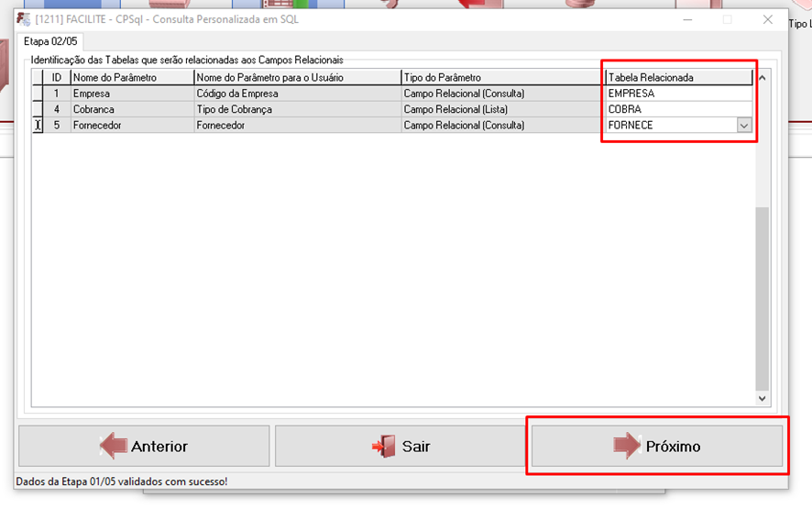Click the Tipo do Parâmetro column header
Image resolution: width=812 pixels, height=509 pixels.
click(501, 78)
